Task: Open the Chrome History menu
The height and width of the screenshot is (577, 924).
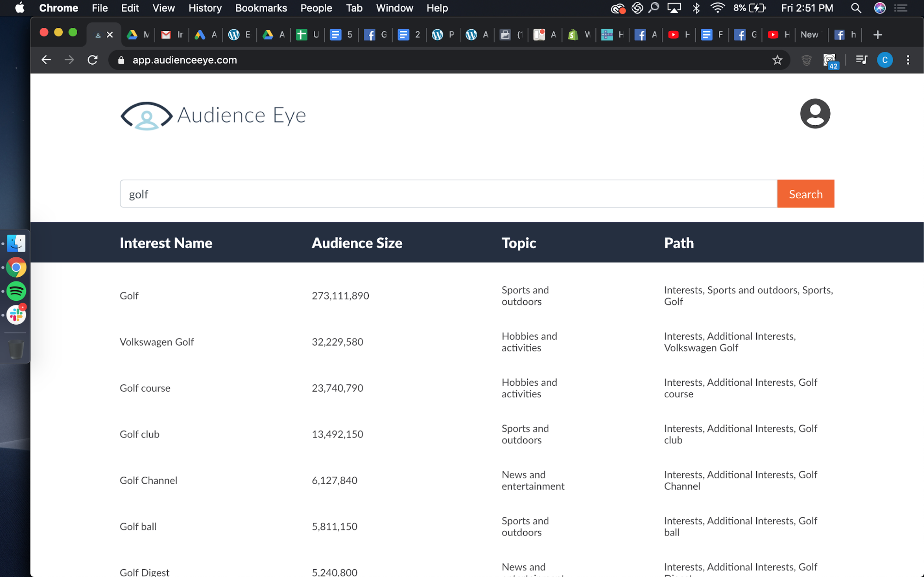Action: (x=203, y=8)
